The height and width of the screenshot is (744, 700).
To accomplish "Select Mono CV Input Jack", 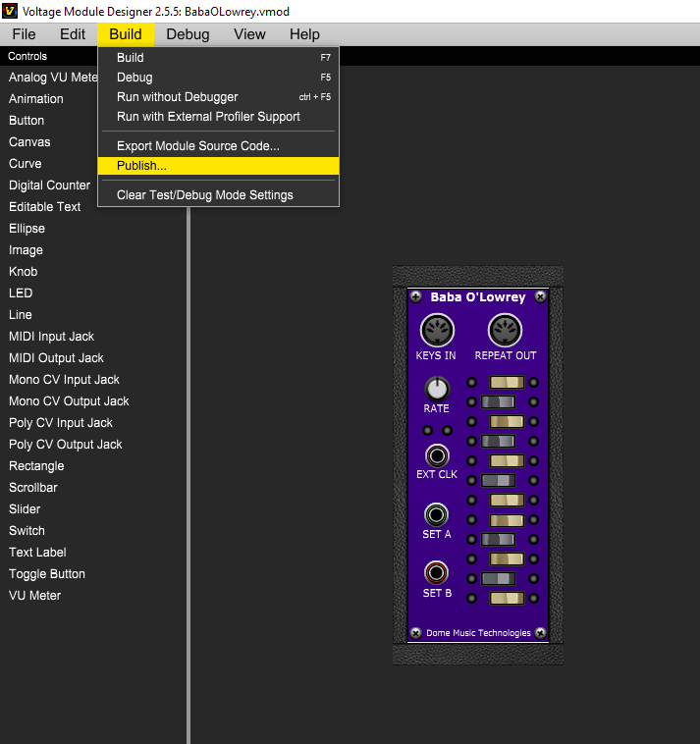I will point(64,380).
